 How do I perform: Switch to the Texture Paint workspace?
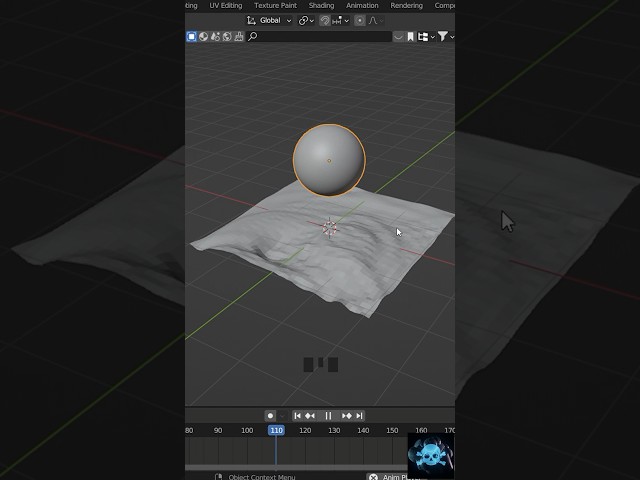276,5
